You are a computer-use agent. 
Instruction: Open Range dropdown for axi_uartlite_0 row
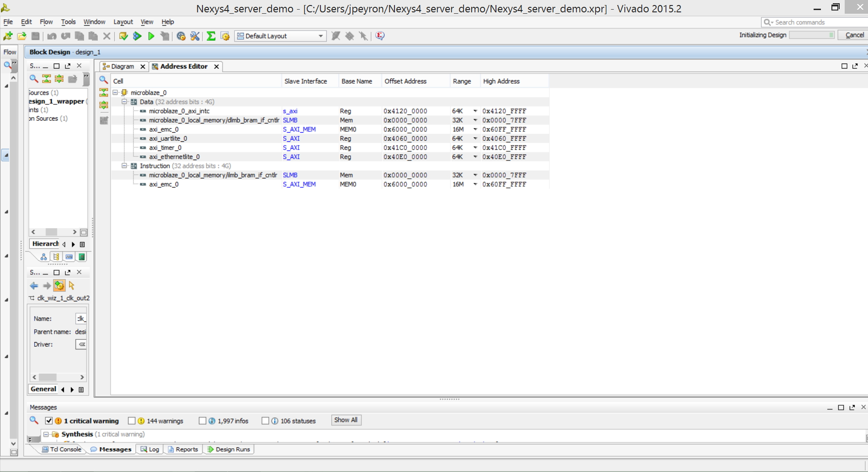pyautogui.click(x=475, y=139)
